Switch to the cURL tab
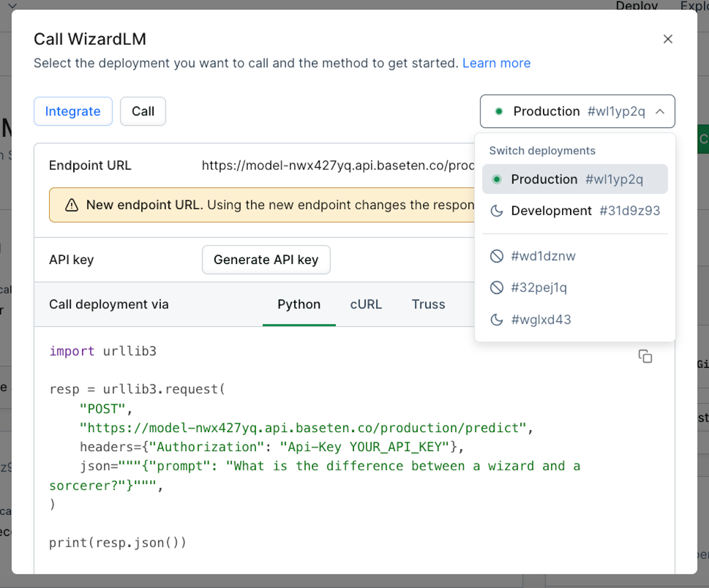 click(366, 304)
